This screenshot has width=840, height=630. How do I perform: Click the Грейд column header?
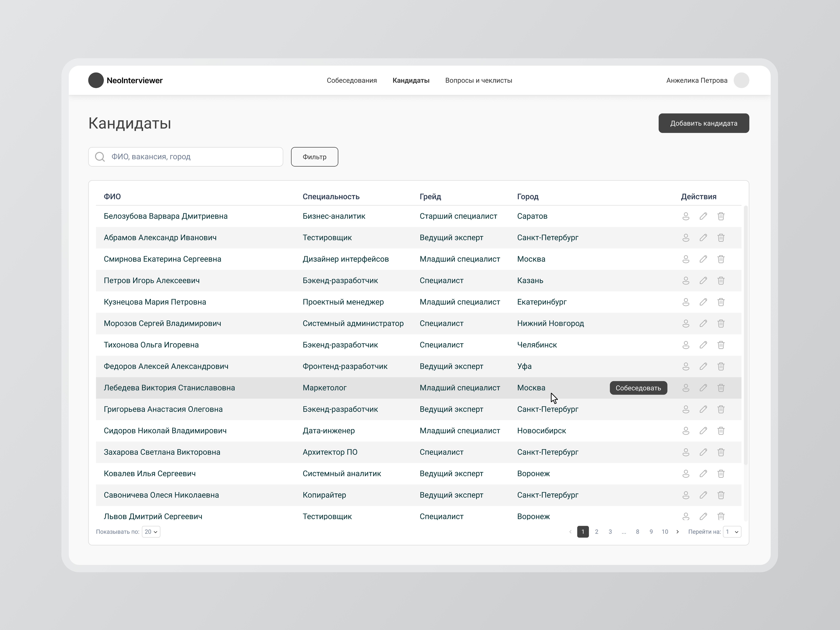coord(430,197)
